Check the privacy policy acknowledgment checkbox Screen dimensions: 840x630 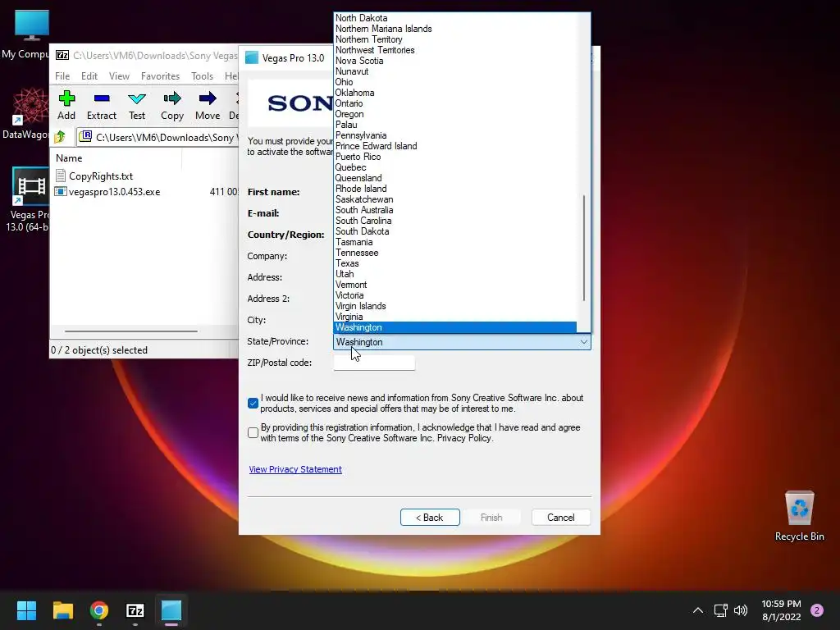(253, 432)
